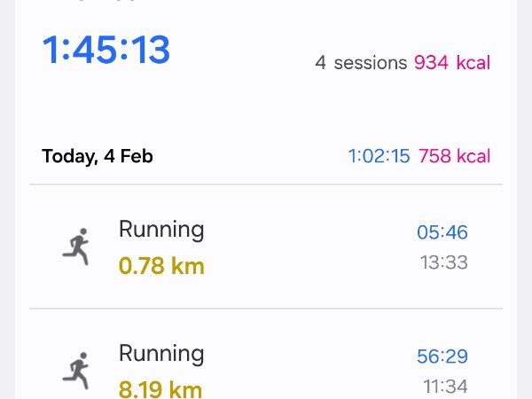
Task: Select the 56:29 session duration
Action: pyautogui.click(x=442, y=356)
